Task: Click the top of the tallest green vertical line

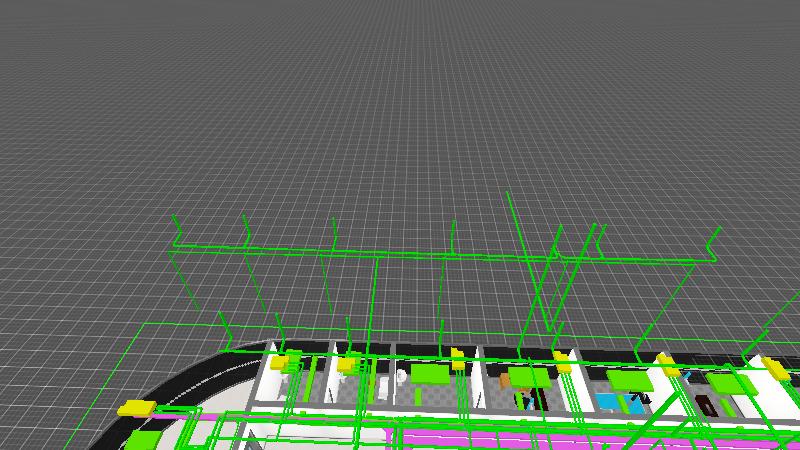Action: click(x=509, y=196)
